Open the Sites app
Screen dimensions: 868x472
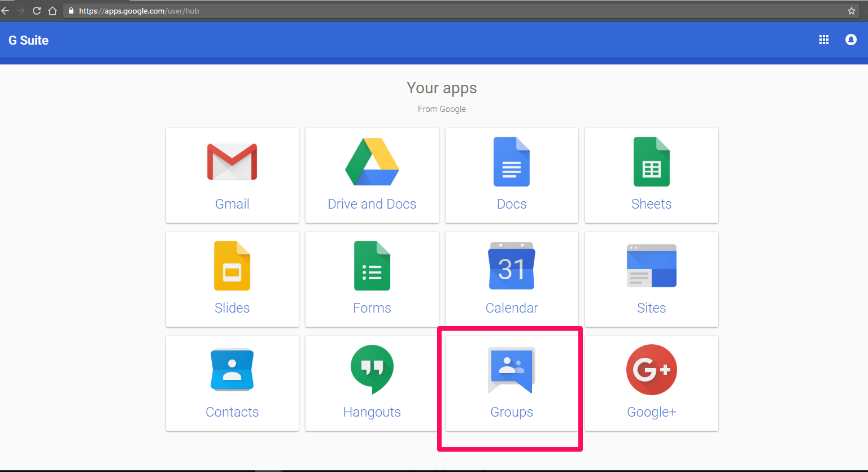(x=651, y=279)
